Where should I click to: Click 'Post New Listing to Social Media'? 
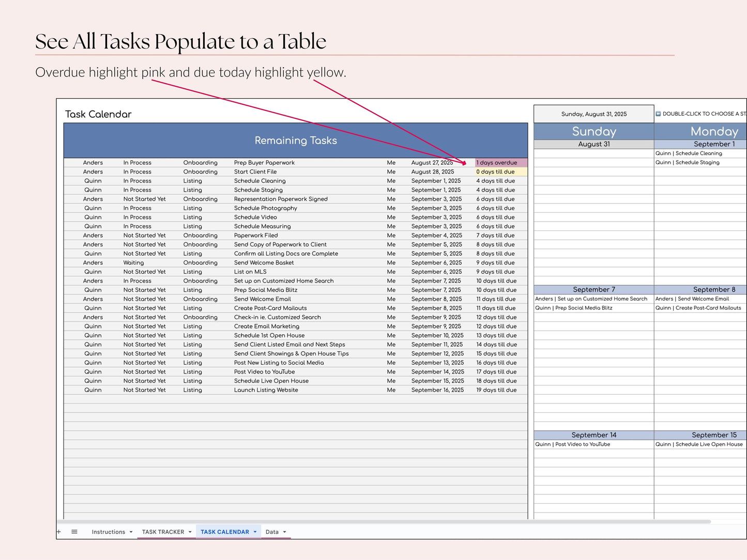pos(279,363)
